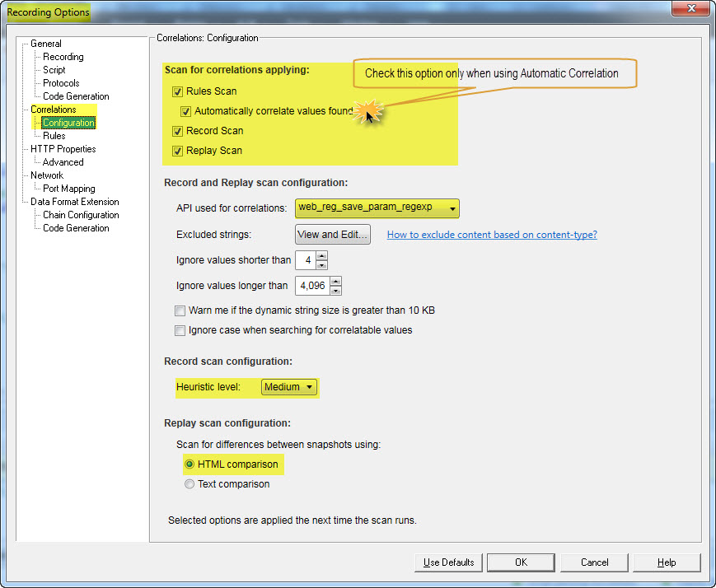716x588 pixels.
Task: Uncheck the Rules Scan checkbox
Action: [x=178, y=91]
